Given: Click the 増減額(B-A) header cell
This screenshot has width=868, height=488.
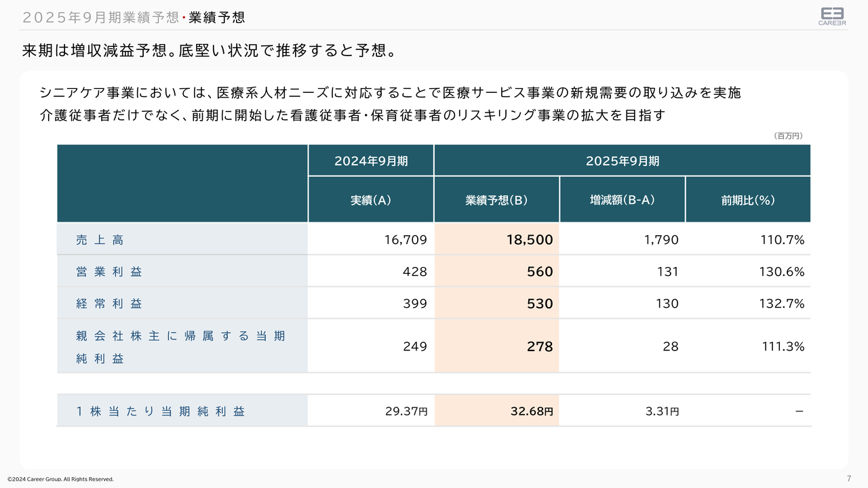Looking at the screenshot, I should tap(622, 200).
